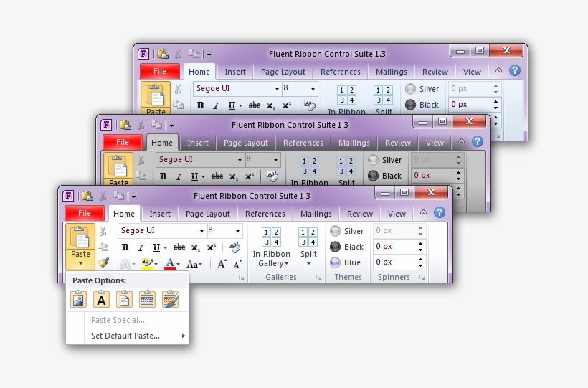Select Silver theme in the middle window

point(384,160)
